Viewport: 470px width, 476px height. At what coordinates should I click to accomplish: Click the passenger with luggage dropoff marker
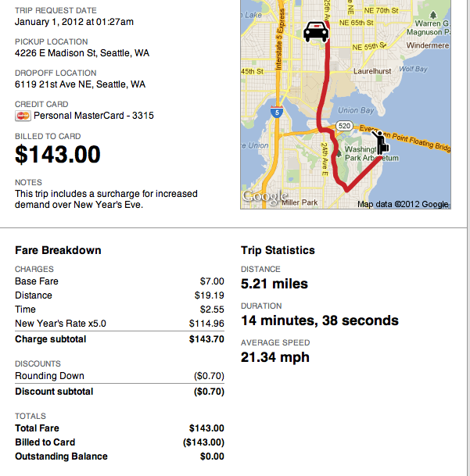381,144
